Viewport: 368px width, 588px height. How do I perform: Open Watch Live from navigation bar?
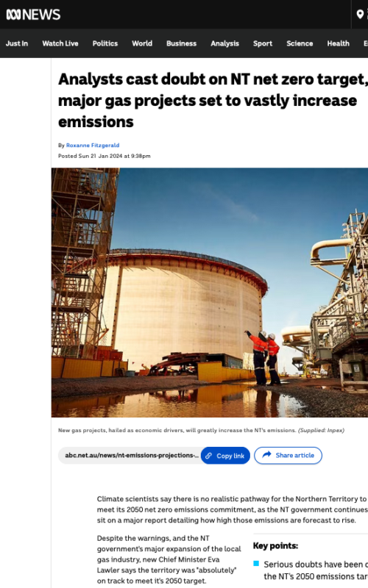[60, 43]
